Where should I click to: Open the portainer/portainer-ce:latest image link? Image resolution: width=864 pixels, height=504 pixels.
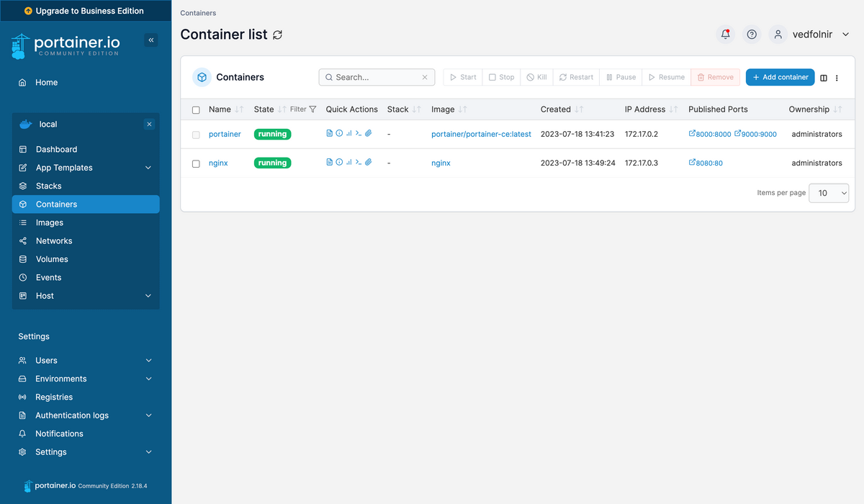(x=481, y=134)
